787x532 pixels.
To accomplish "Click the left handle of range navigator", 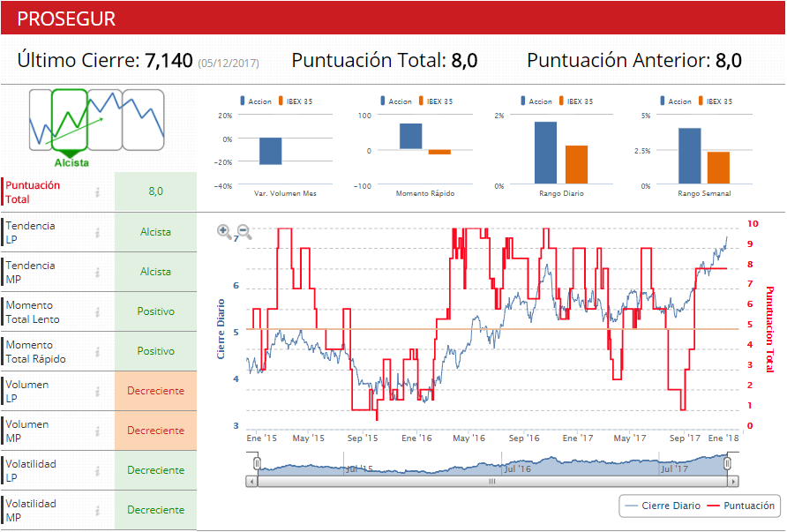I will coord(257,463).
